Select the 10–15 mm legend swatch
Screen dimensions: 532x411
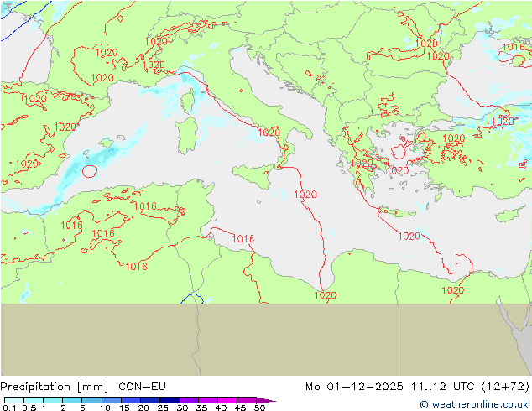[x=112, y=400]
